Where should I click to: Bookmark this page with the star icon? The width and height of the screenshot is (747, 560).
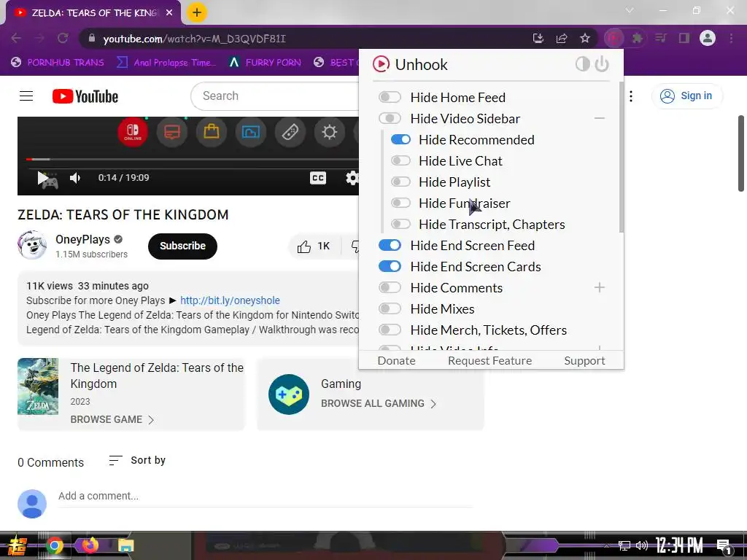pos(585,38)
